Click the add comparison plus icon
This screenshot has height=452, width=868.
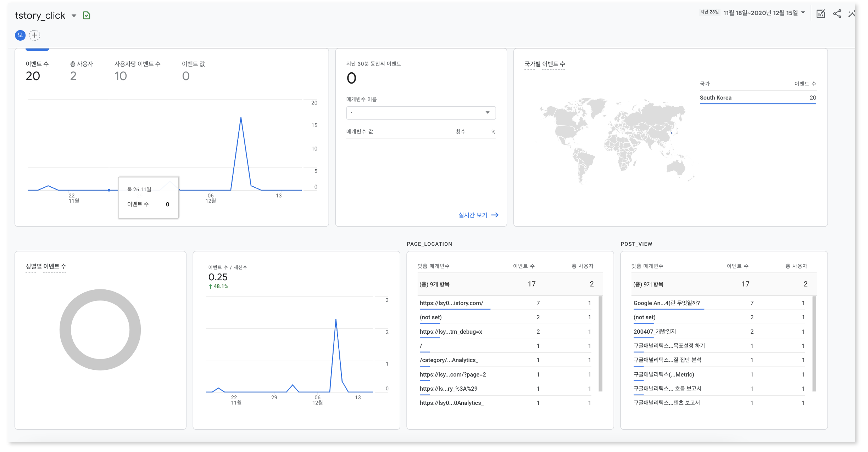[34, 35]
